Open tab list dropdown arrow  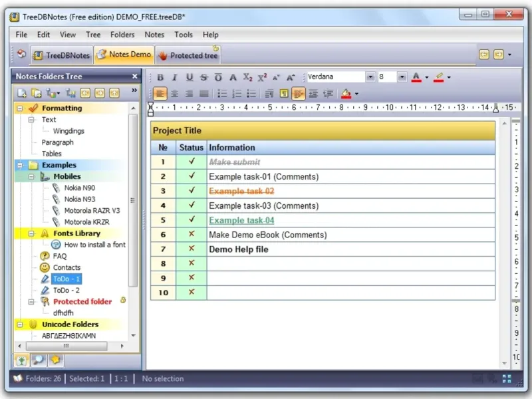click(x=509, y=55)
